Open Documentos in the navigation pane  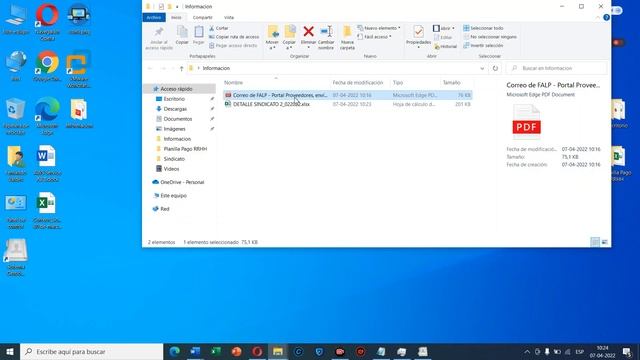tap(178, 119)
